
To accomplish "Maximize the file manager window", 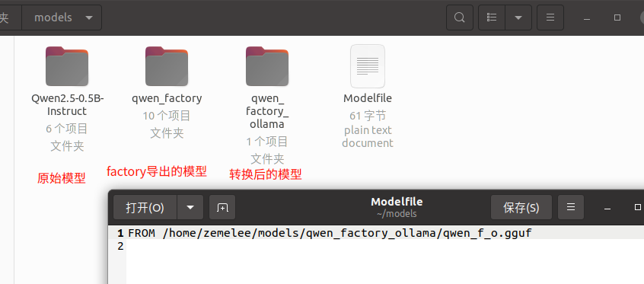I will click(x=617, y=18).
